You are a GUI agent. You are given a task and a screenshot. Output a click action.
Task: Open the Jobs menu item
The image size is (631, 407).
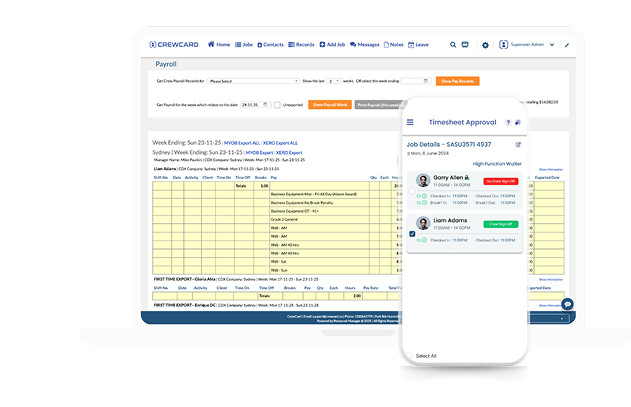coord(245,45)
